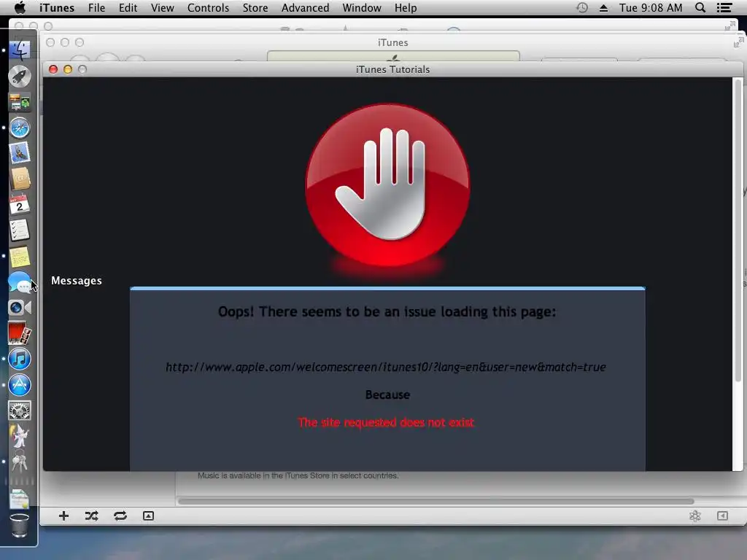
Task: Open Genius atom icon in iTunes
Action: (x=695, y=516)
